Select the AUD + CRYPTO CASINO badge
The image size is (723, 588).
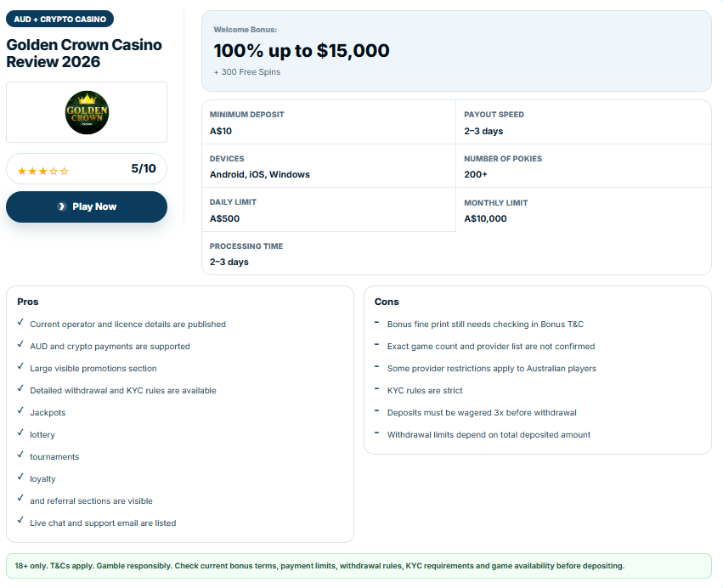click(60, 19)
